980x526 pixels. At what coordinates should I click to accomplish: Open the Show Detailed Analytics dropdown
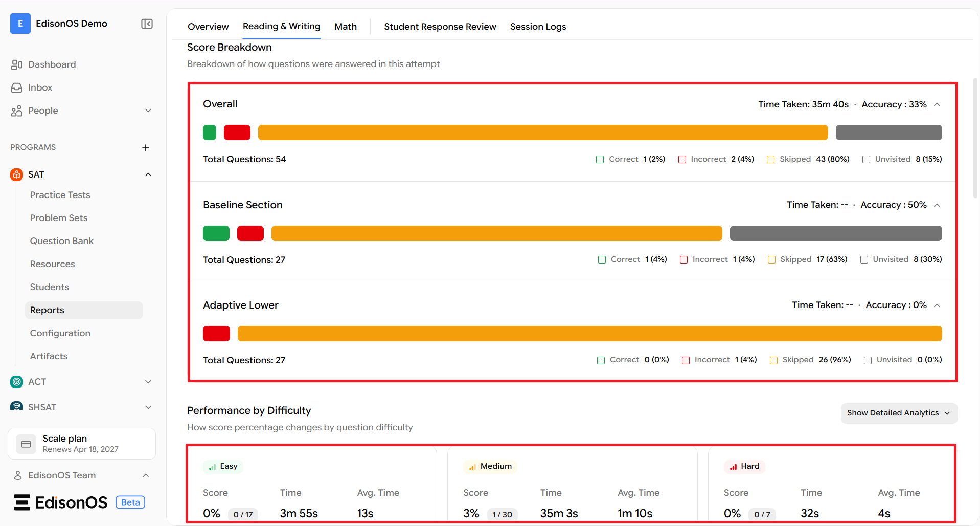tap(899, 413)
